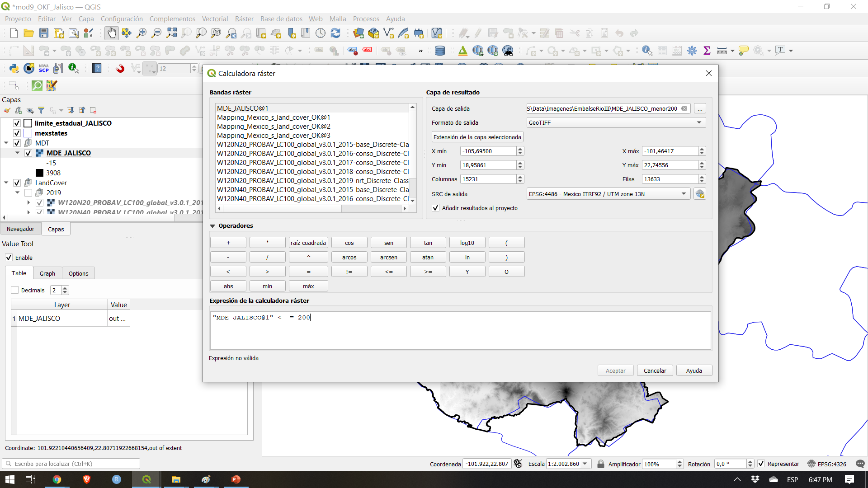
Task: Click the arcsen operator button
Action: pyautogui.click(x=388, y=257)
